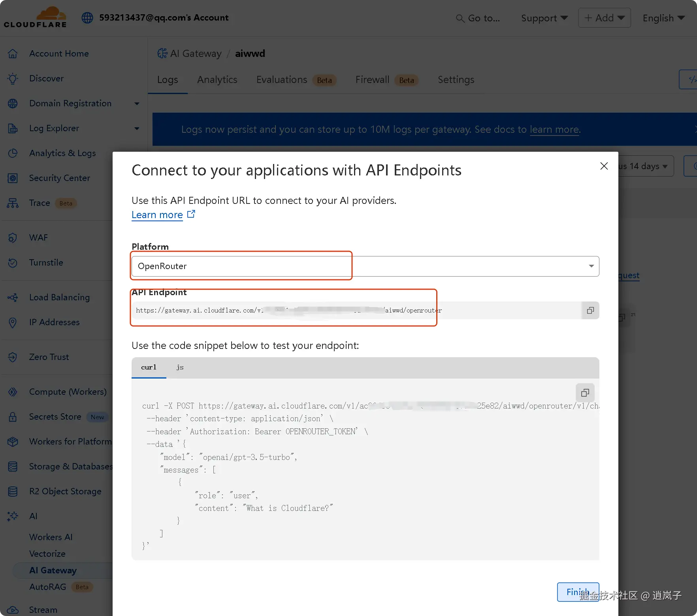Close the API Endpoints dialog
697x616 pixels.
click(x=604, y=166)
